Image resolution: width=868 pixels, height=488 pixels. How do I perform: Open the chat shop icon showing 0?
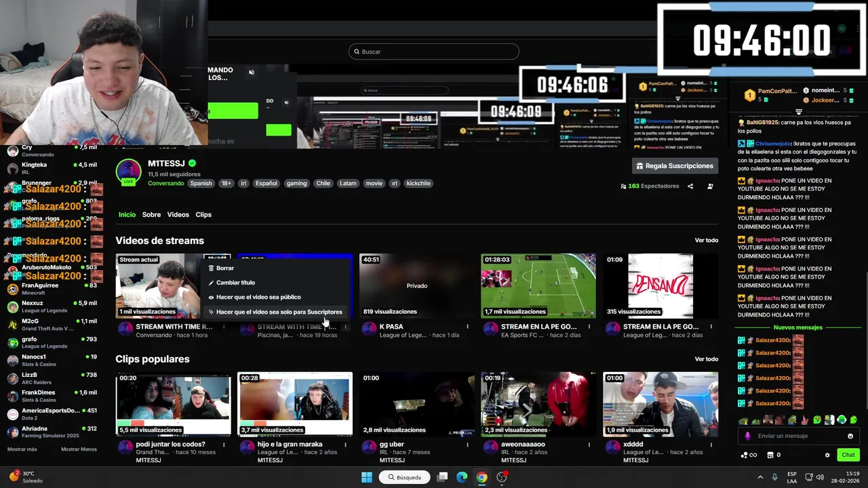pyautogui.click(x=773, y=455)
